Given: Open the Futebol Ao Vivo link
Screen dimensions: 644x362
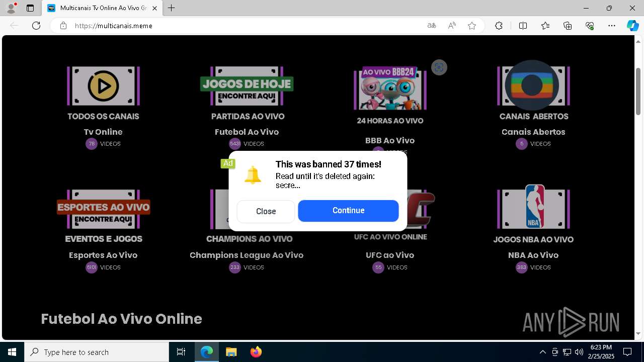Looking at the screenshot, I should pos(247,132).
